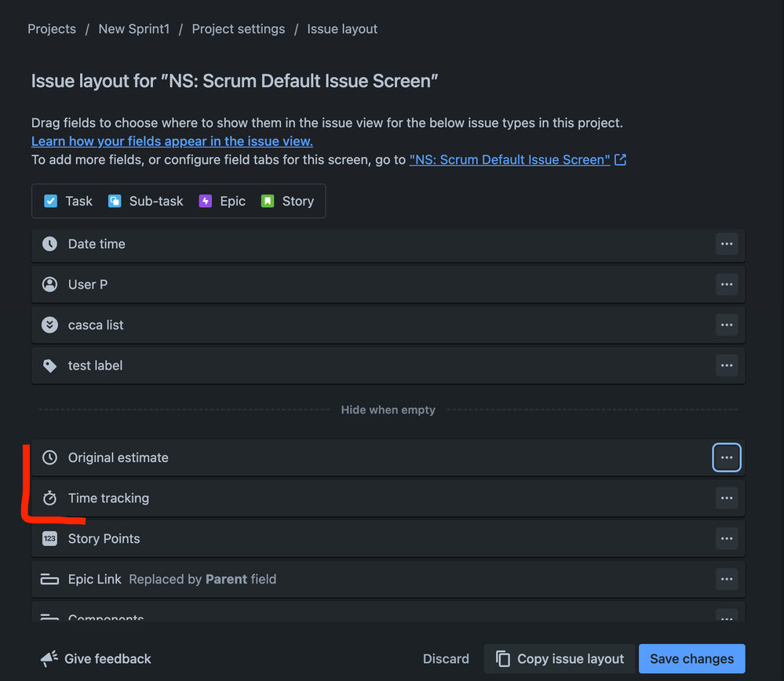Save changes to the issue layout

pos(691,658)
